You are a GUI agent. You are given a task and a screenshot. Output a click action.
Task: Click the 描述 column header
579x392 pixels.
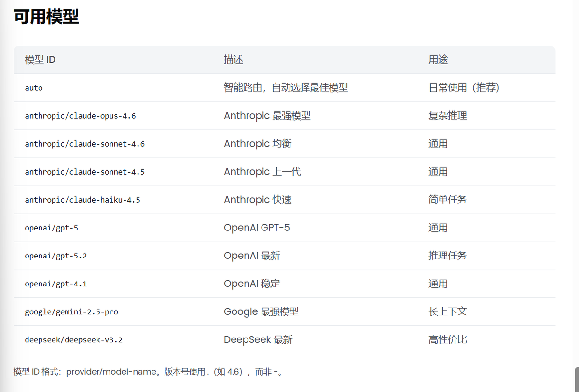(x=234, y=60)
